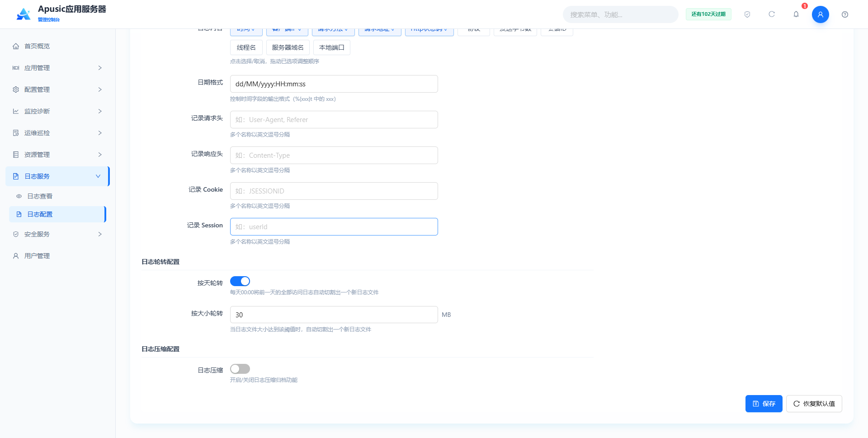The width and height of the screenshot is (868, 438).
Task: Click the eye icon beside 日志查看
Action: (x=19, y=196)
